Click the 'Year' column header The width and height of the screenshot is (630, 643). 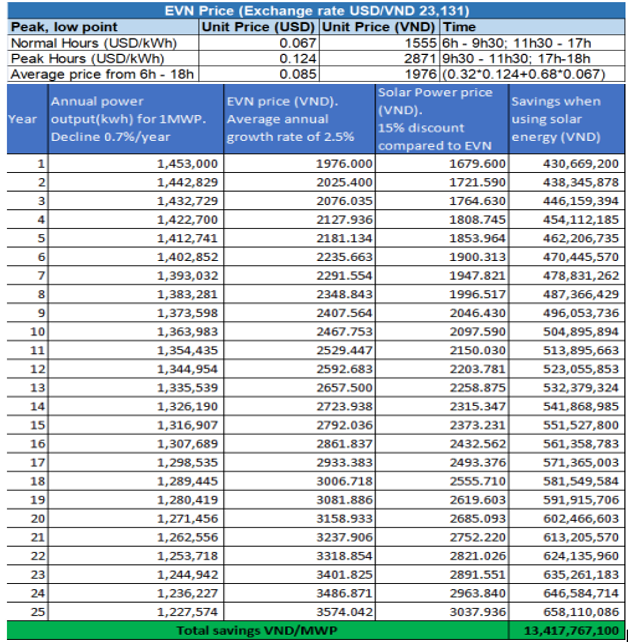27,119
